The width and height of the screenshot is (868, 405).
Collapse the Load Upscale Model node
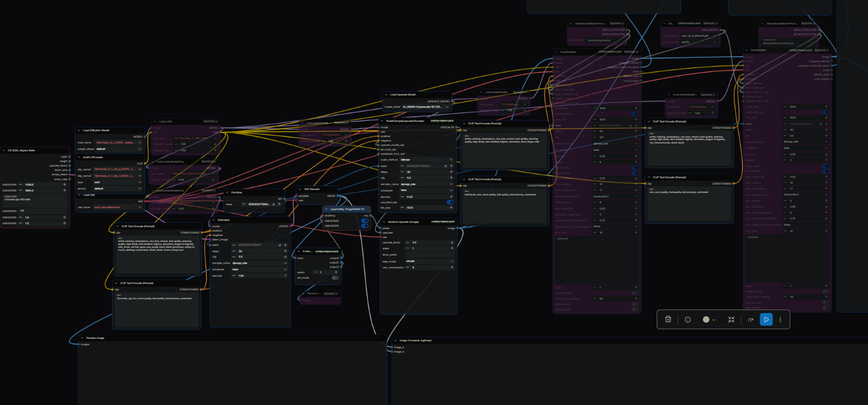[x=386, y=95]
